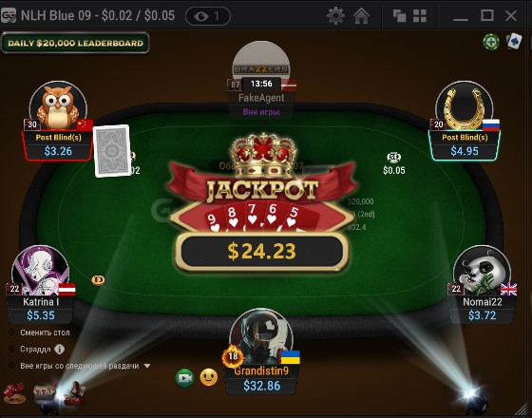View the Jackpot $24.23 amount panel
The height and width of the screenshot is (418, 532).
261,252
